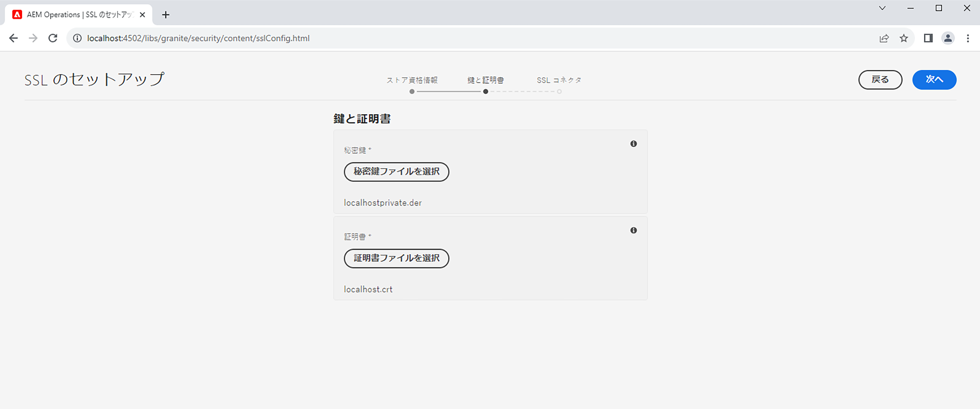Expand the tab search chevron

point(882,8)
